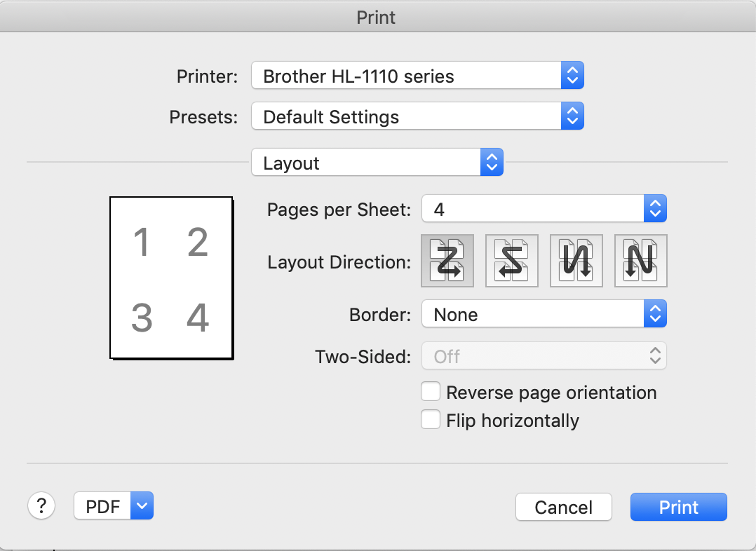The image size is (756, 551).
Task: Toggle the Flip horizontally checkbox
Action: tap(430, 420)
